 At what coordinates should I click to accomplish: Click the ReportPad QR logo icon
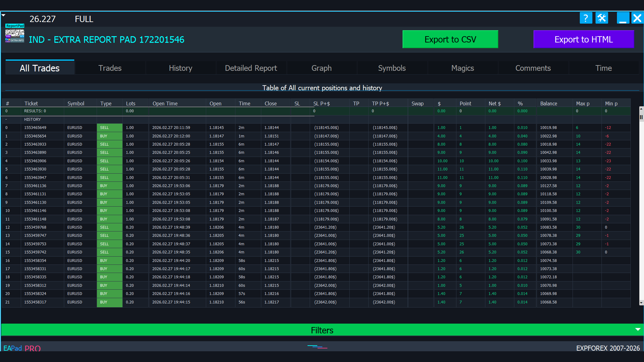click(15, 34)
